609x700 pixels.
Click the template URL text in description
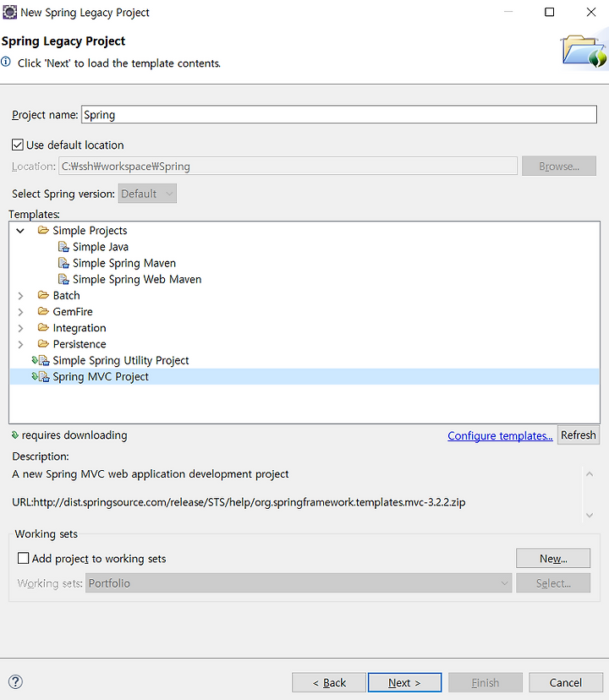click(239, 502)
